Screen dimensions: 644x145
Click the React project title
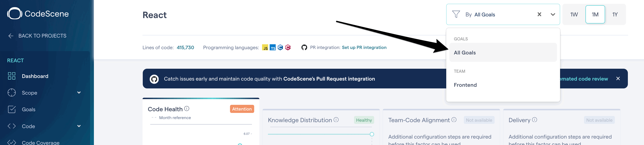click(x=155, y=15)
